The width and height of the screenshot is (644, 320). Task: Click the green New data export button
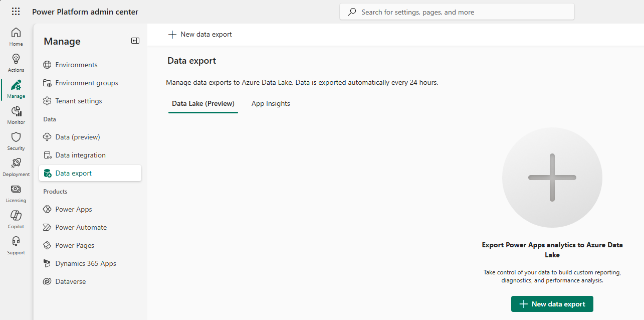coord(552,304)
